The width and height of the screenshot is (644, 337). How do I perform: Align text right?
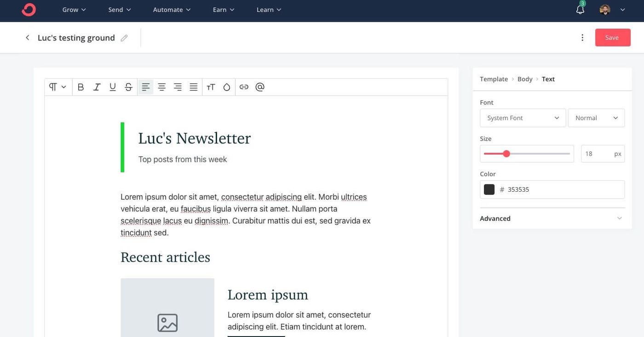tap(178, 87)
